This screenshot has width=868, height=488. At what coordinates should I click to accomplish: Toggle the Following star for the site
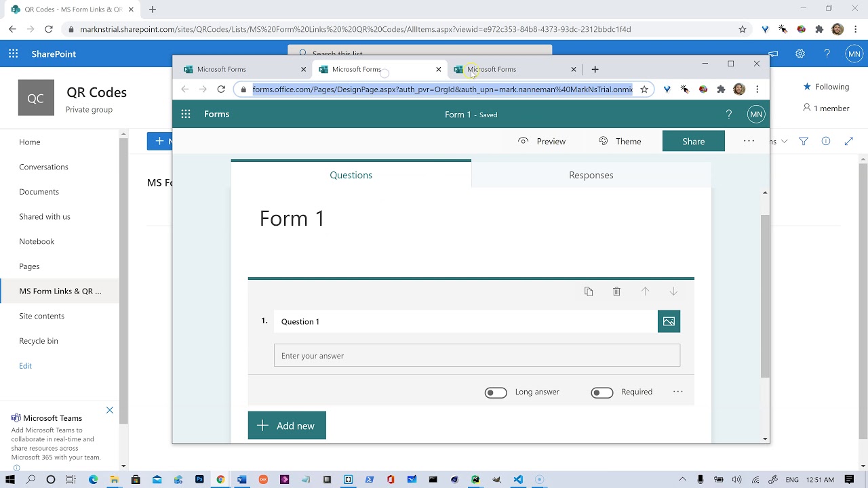click(807, 87)
